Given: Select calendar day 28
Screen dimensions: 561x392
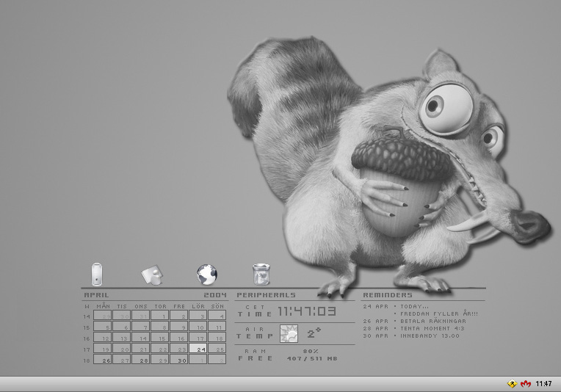Looking at the screenshot, I should pyautogui.click(x=140, y=359).
